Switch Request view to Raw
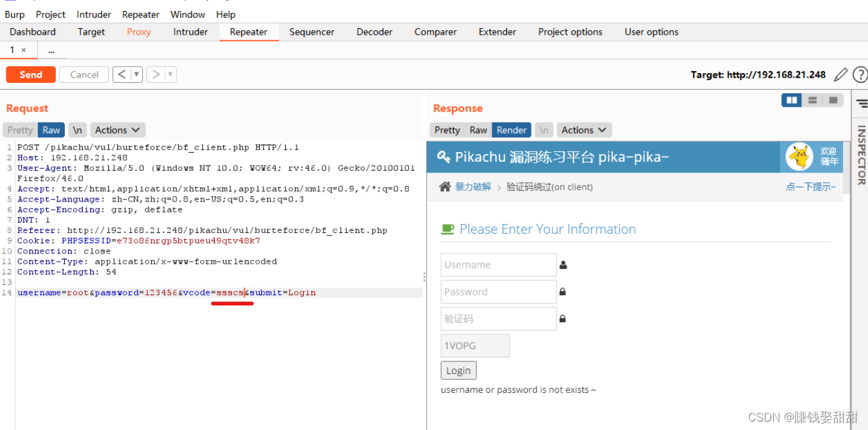 51,130
